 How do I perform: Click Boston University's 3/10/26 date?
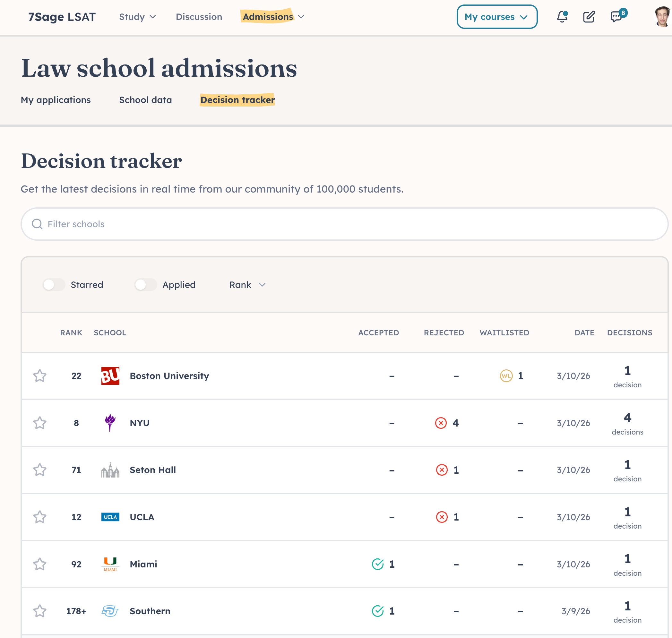click(573, 376)
